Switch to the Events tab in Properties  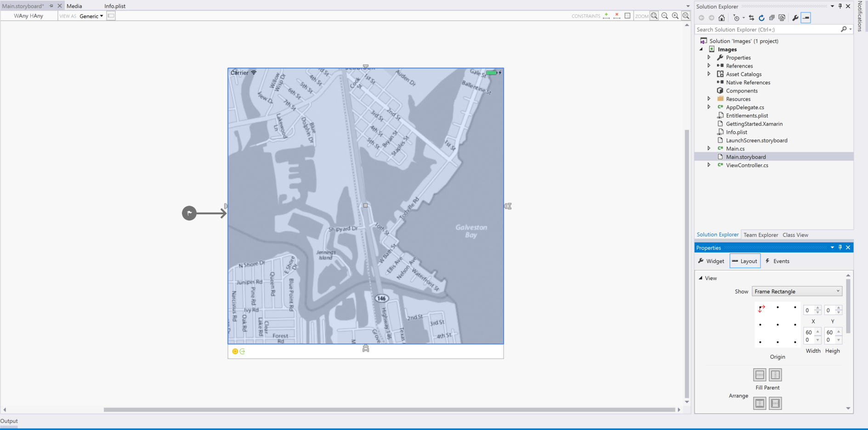tap(777, 261)
